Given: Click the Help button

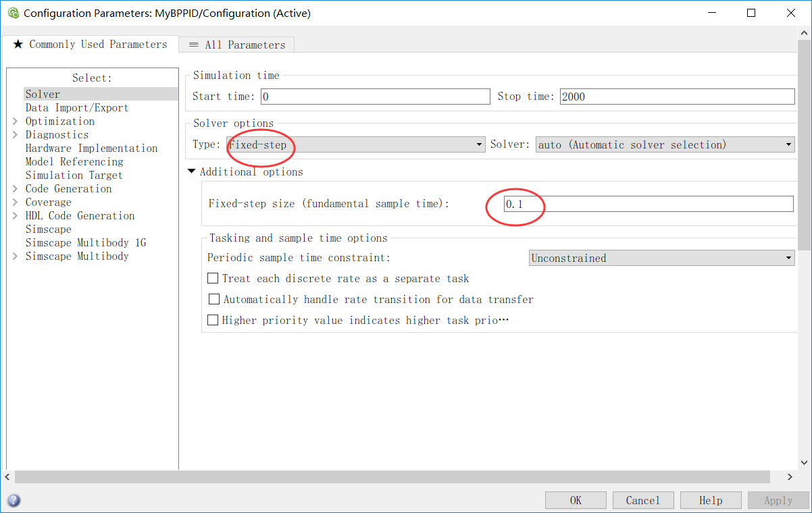Looking at the screenshot, I should (711, 500).
